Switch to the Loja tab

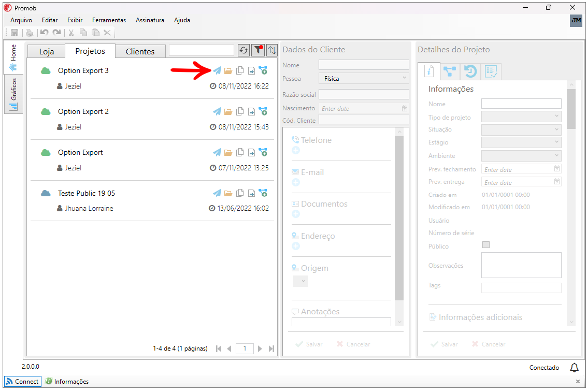pyautogui.click(x=47, y=52)
